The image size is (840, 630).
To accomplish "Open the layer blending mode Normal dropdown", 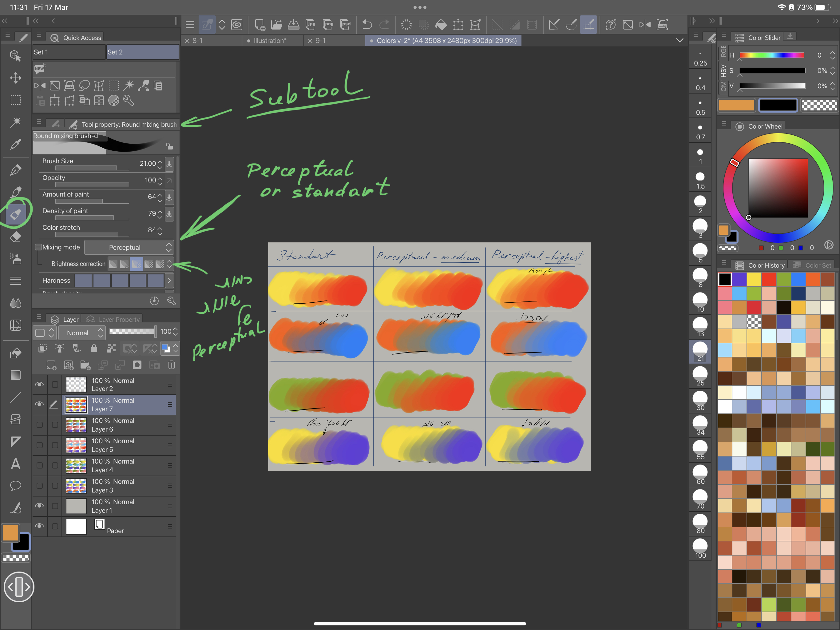I will [x=82, y=333].
